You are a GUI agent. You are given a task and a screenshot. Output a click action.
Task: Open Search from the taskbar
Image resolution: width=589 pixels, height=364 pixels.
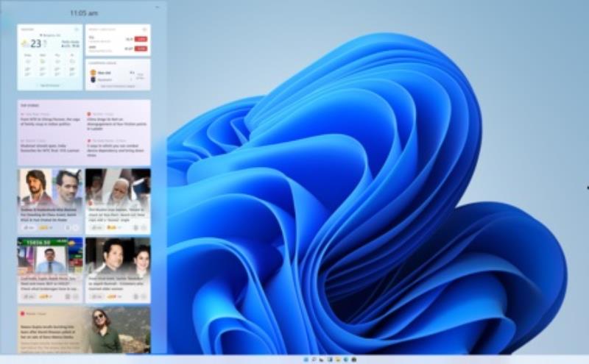(314, 360)
